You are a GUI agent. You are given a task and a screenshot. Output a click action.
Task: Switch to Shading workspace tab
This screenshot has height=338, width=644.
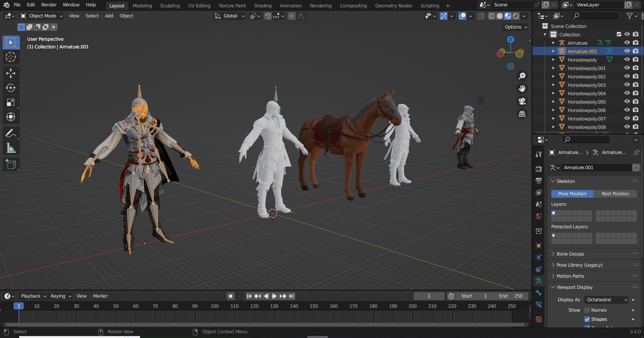[263, 6]
